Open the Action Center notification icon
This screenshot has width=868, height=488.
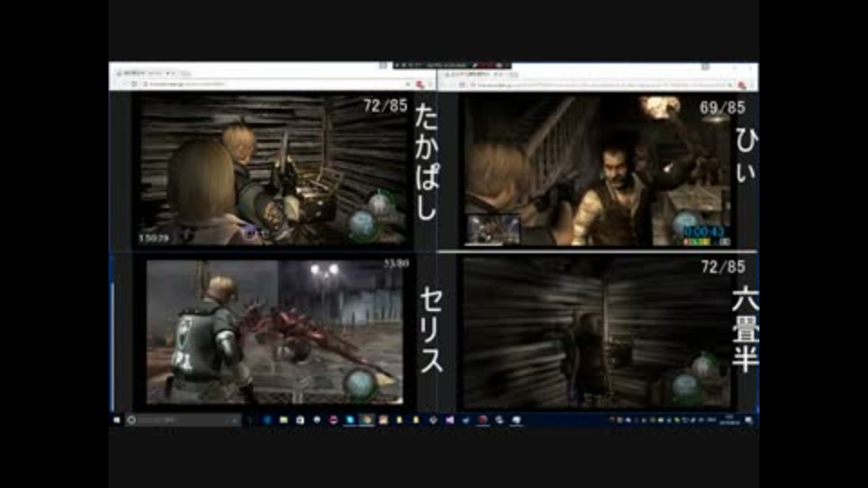click(x=749, y=420)
